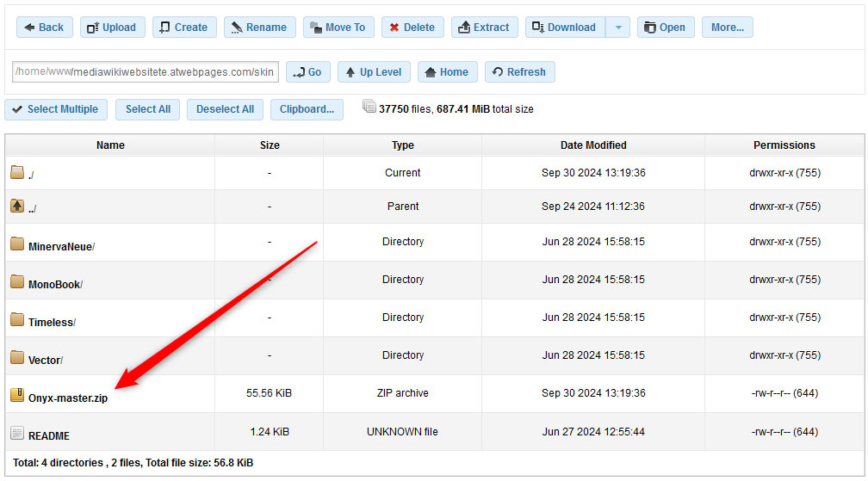Open the ./ current directory link
Image resolution: width=868 pixels, height=481 pixels.
pos(31,175)
